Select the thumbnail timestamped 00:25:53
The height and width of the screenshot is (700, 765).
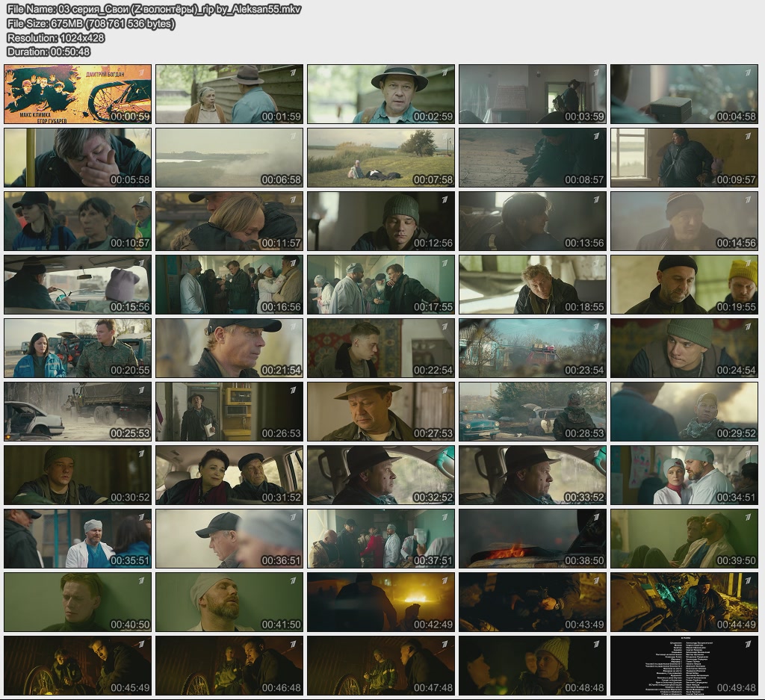click(78, 412)
